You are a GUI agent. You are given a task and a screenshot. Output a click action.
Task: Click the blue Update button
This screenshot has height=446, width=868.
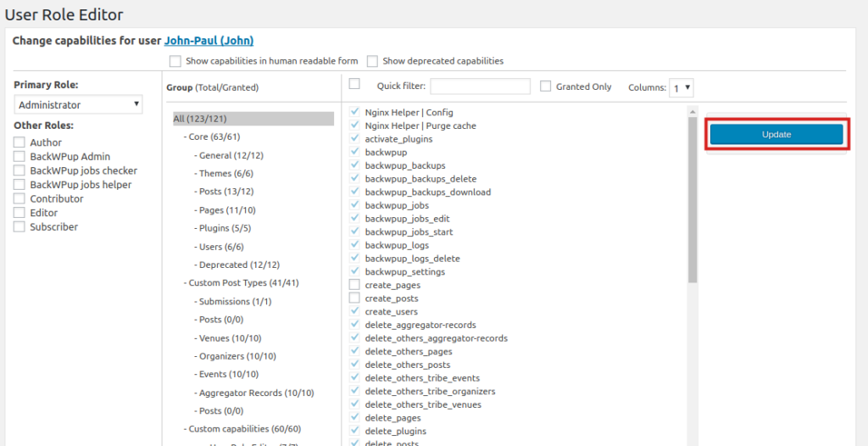click(x=776, y=135)
